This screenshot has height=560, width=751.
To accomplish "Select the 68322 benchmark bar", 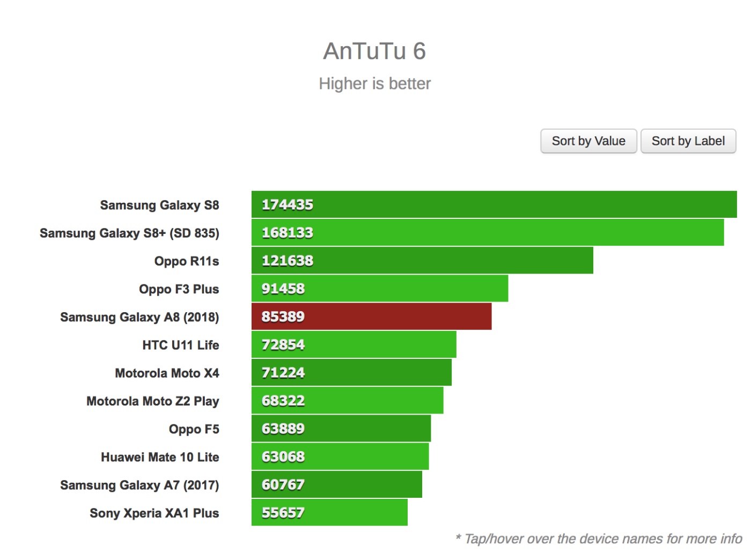I will [x=348, y=400].
